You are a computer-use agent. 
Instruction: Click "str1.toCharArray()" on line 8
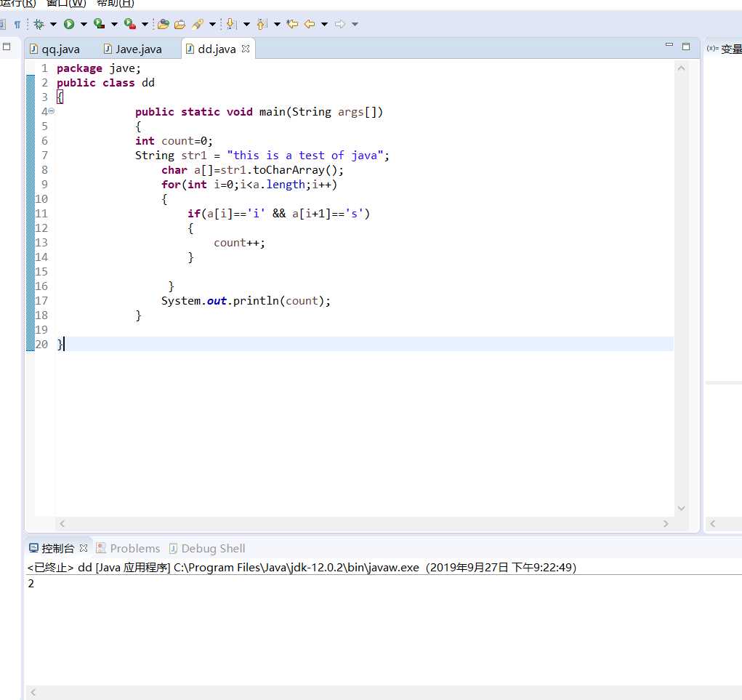(279, 170)
